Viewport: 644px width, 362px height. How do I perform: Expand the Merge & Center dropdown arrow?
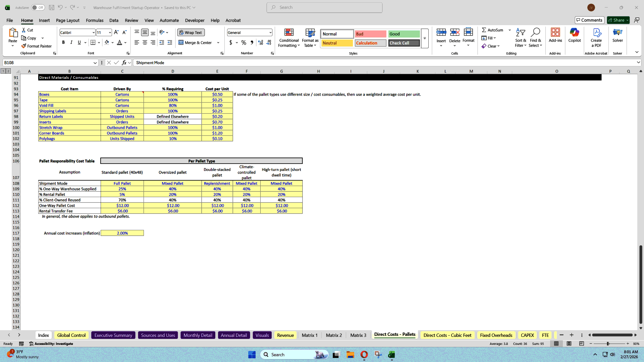click(x=218, y=43)
